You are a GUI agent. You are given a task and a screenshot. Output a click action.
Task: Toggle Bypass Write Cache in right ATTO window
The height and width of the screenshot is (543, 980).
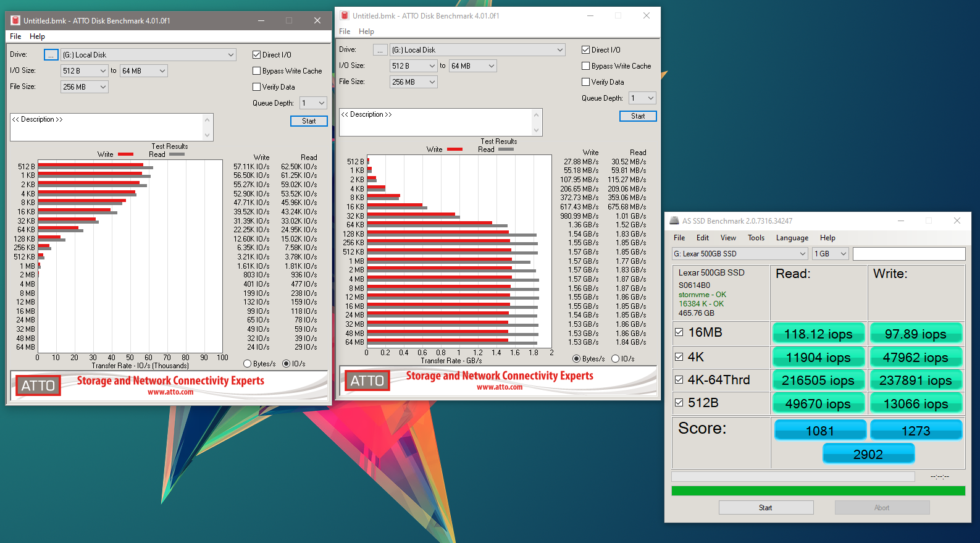[x=585, y=66]
